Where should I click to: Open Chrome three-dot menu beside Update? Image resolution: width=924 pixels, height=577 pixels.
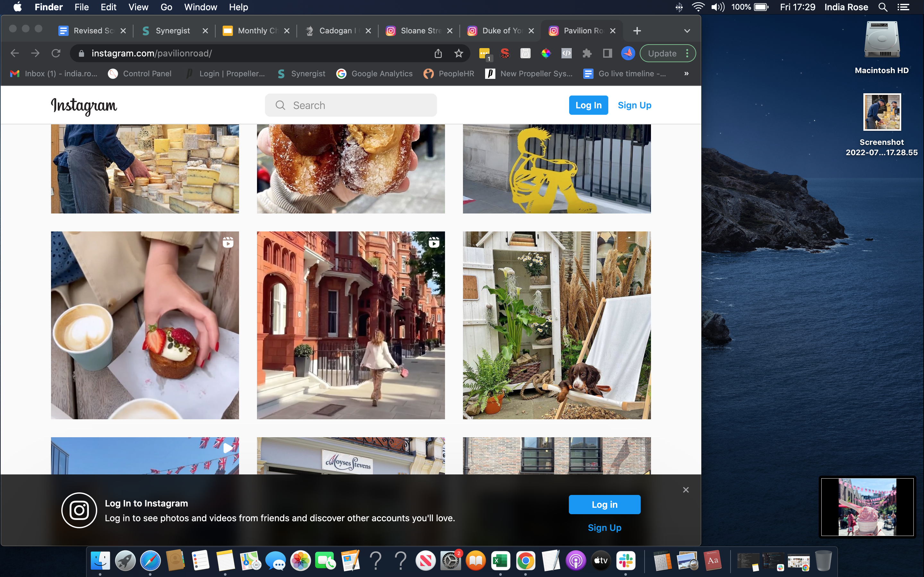point(687,54)
